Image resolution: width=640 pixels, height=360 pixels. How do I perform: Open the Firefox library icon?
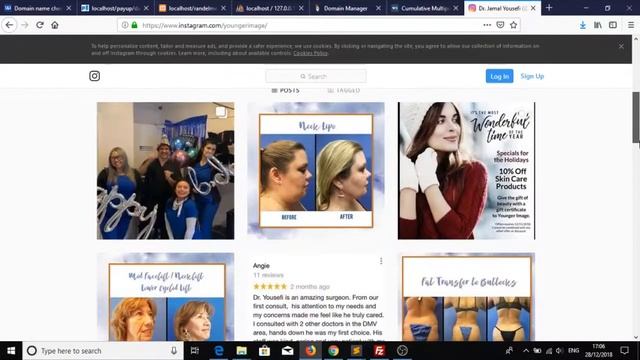click(x=598, y=25)
